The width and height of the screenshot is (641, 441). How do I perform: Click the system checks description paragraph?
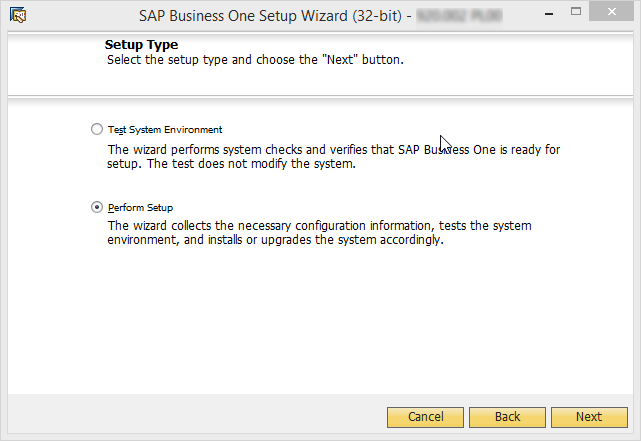click(333, 157)
